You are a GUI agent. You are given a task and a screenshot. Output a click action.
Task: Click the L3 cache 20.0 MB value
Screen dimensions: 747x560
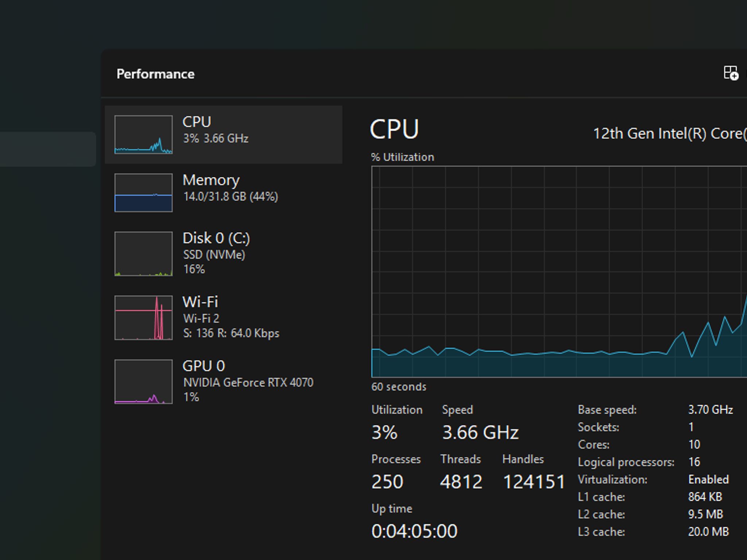pyautogui.click(x=708, y=532)
